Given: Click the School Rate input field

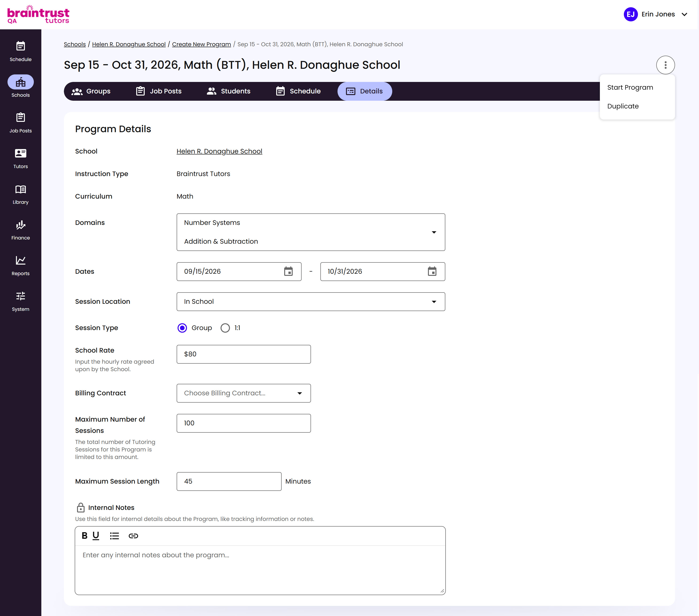Looking at the screenshot, I should tap(244, 354).
